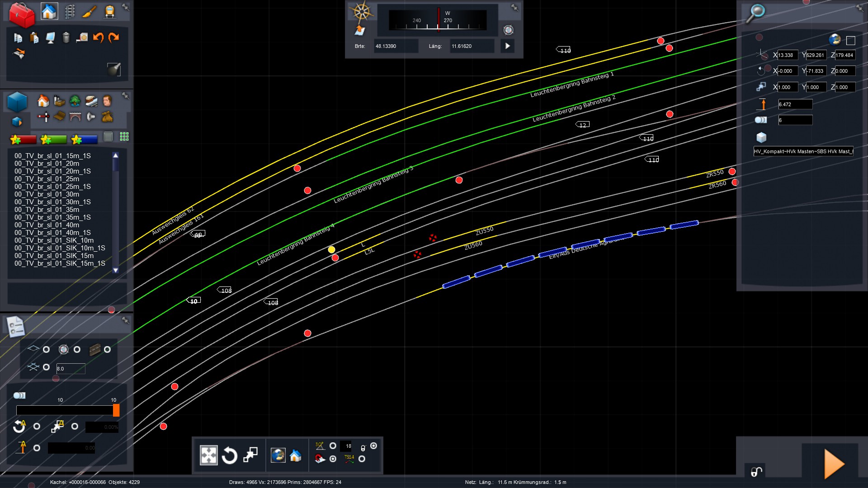This screenshot has width=868, height=488.
Task: Select the tree vegetation object category
Action: tap(75, 101)
